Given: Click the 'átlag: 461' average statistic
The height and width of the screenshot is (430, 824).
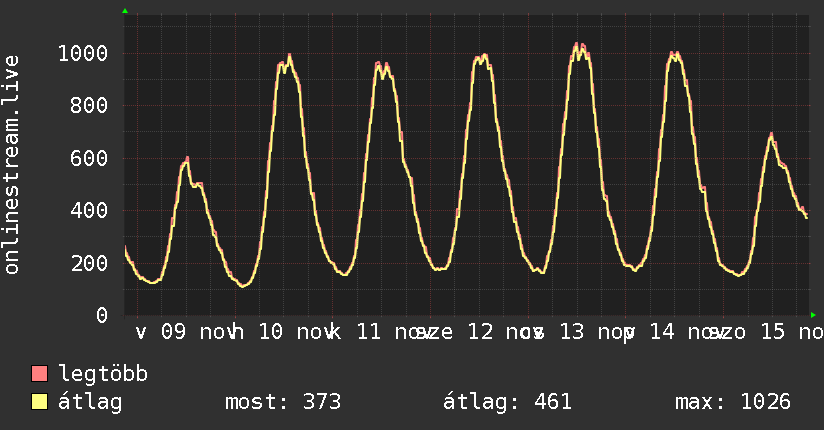Looking at the screenshot, I should click(507, 402).
